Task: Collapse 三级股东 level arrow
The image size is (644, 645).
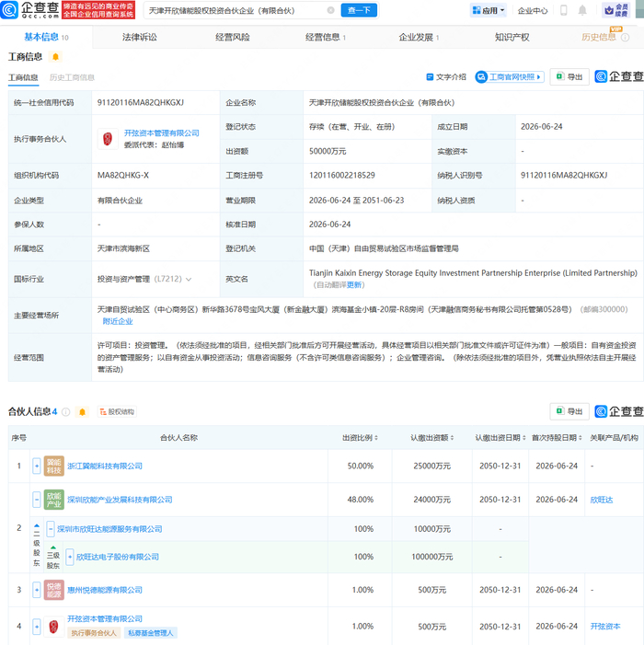Action: pyautogui.click(x=53, y=547)
